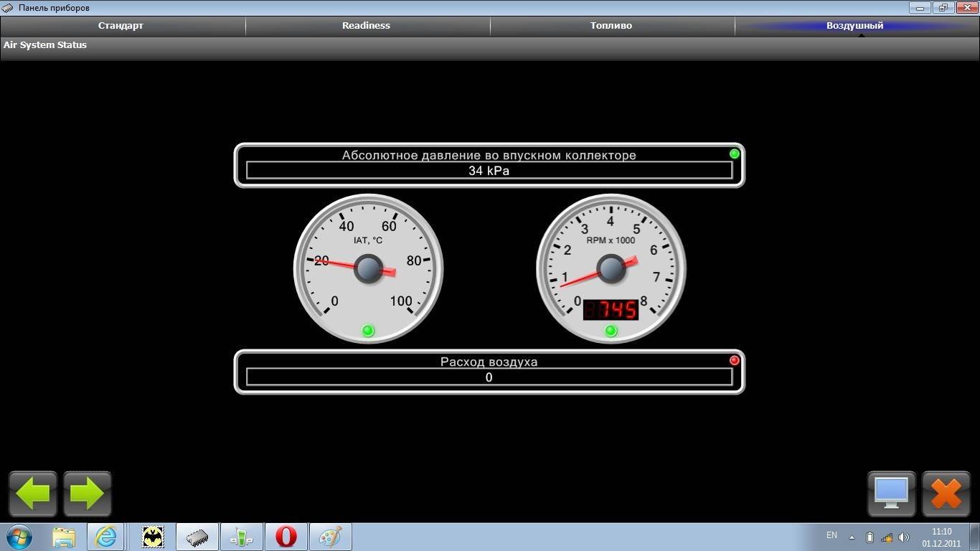Toggle green indicator under IAT gauge
This screenshot has width=980, height=551.
pos(368,331)
